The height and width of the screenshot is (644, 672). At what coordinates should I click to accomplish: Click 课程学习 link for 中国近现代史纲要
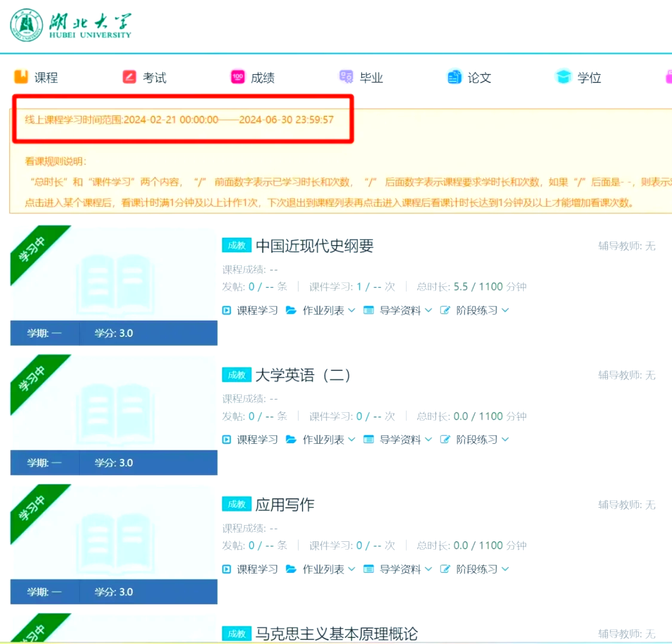pos(258,311)
